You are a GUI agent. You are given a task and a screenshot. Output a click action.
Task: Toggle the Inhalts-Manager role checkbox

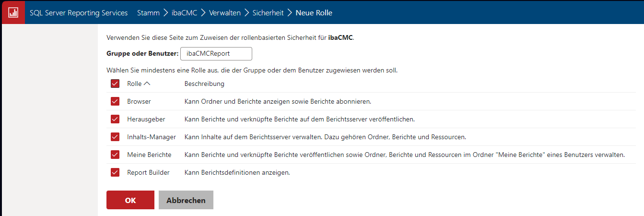pyautogui.click(x=115, y=137)
